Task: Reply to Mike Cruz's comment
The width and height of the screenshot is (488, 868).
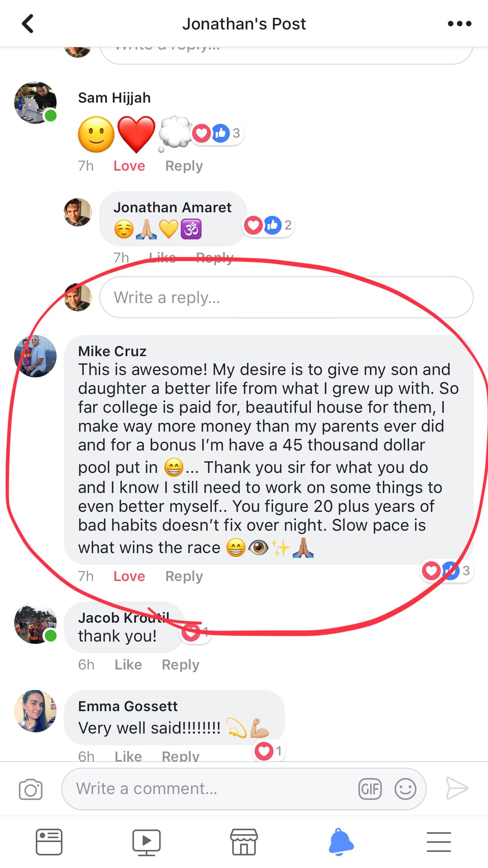Action: (184, 576)
